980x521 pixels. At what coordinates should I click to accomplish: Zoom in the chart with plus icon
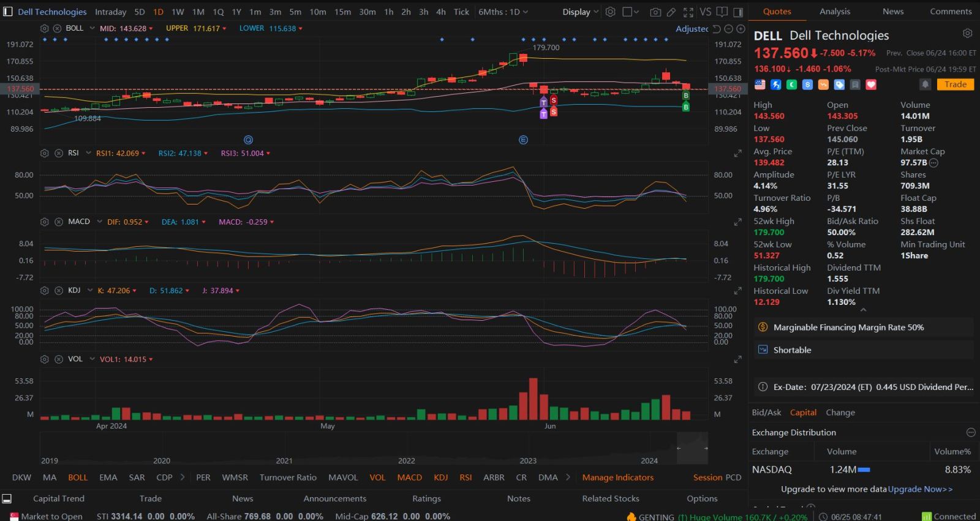pyautogui.click(x=741, y=29)
